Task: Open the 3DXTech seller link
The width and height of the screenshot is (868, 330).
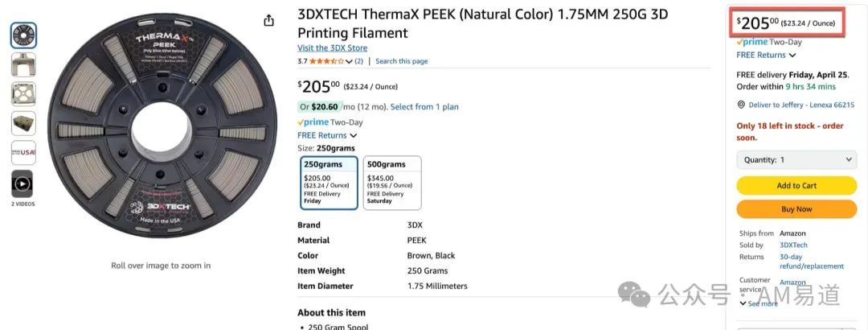Action: [793, 245]
